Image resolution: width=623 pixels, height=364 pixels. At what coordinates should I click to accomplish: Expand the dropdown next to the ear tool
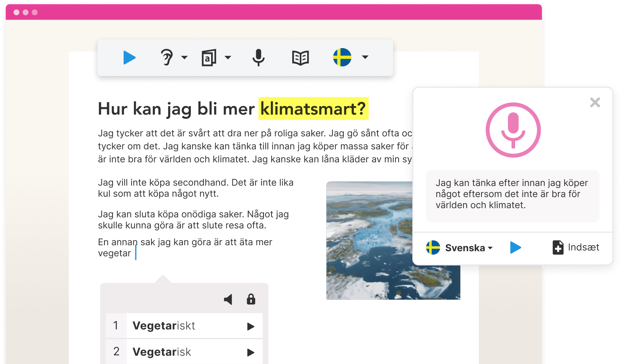coord(185,58)
